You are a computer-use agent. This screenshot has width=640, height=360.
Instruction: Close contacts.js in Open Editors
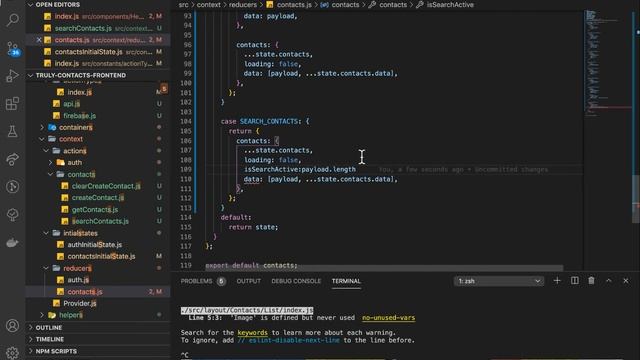pyautogui.click(x=39, y=40)
